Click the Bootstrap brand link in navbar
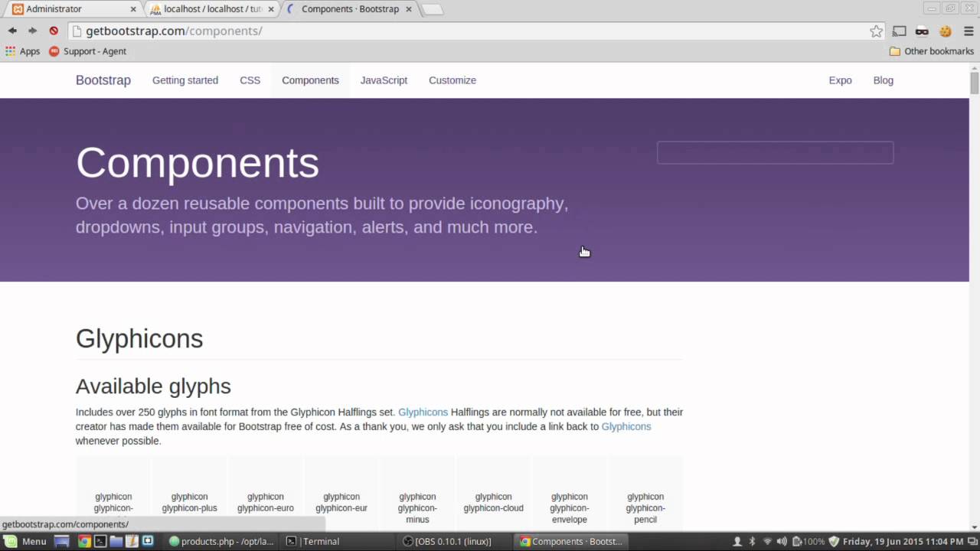 [103, 80]
